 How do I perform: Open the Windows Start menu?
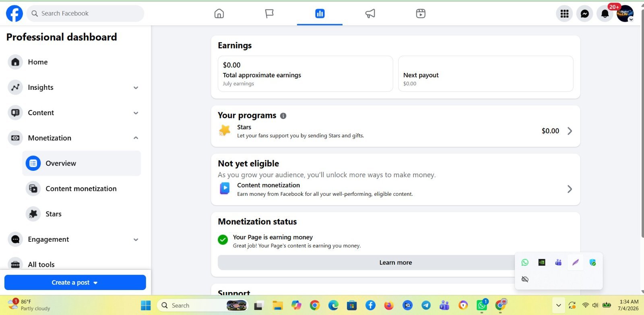point(146,305)
